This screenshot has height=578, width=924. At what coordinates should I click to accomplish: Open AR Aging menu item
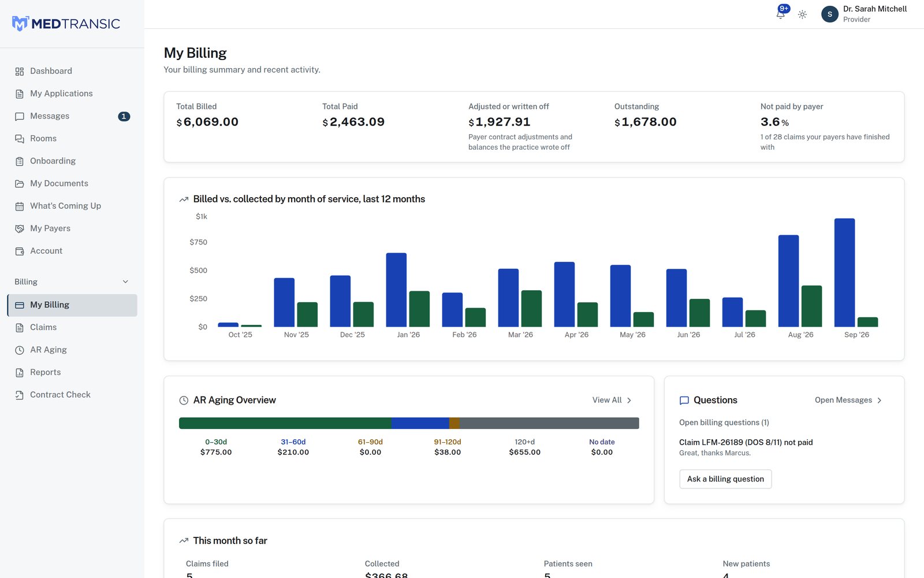[x=72, y=350]
